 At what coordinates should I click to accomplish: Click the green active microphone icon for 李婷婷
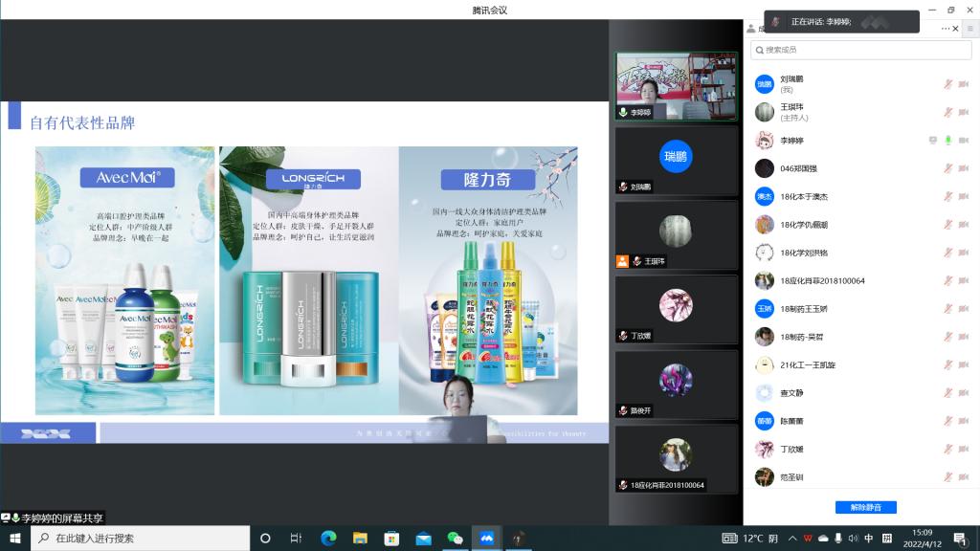click(x=947, y=141)
